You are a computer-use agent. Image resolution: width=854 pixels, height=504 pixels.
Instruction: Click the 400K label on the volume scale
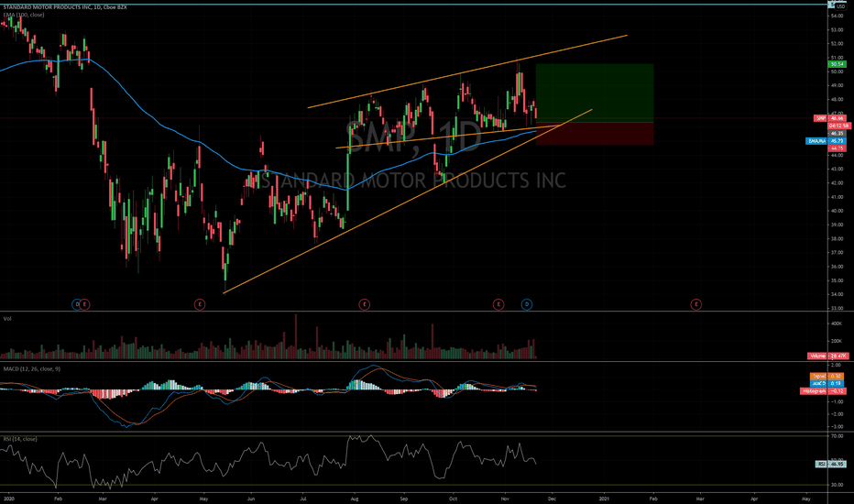(x=836, y=323)
